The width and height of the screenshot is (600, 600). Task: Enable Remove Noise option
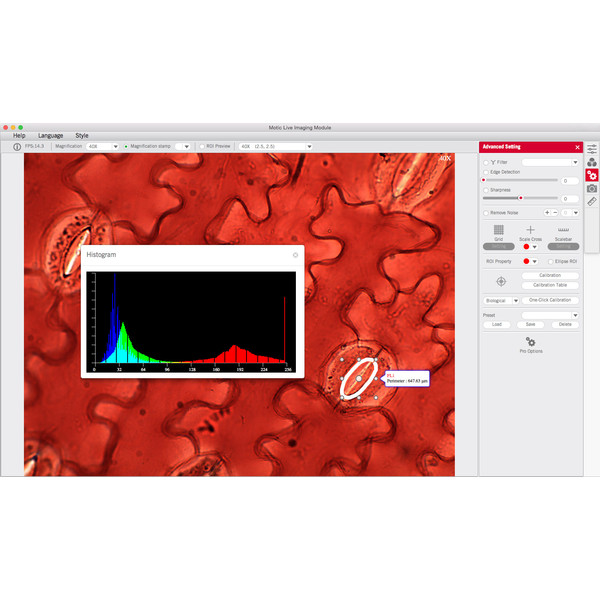tap(486, 213)
